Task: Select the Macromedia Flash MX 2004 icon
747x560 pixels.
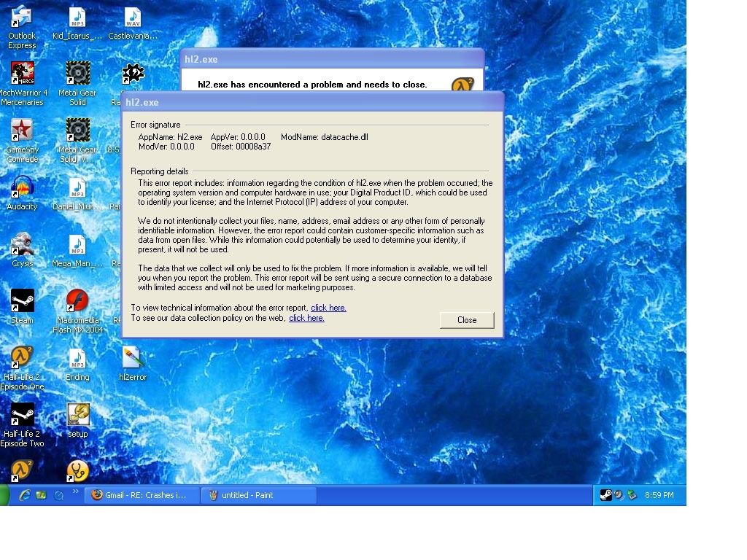Action: (77, 301)
